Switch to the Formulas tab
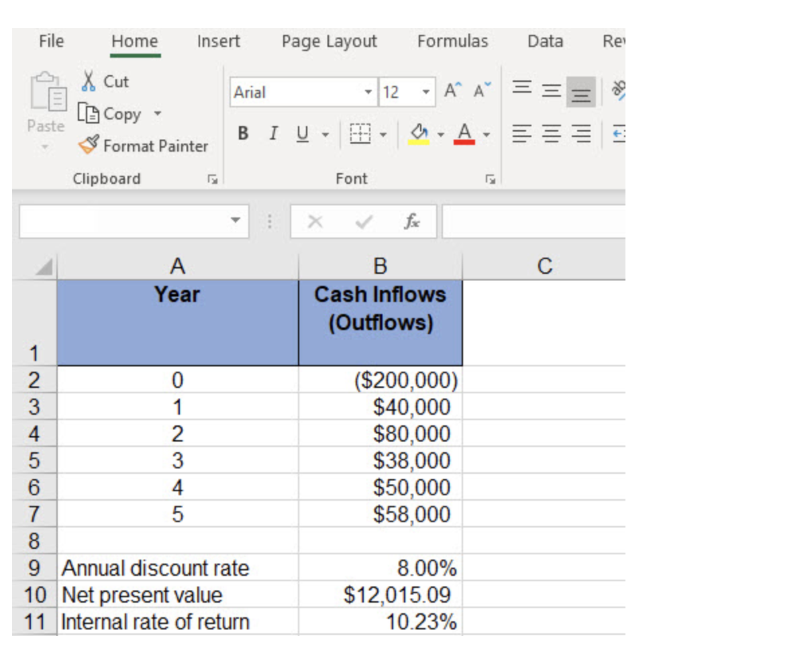Image resolution: width=812 pixels, height=667 pixels. tap(454, 41)
